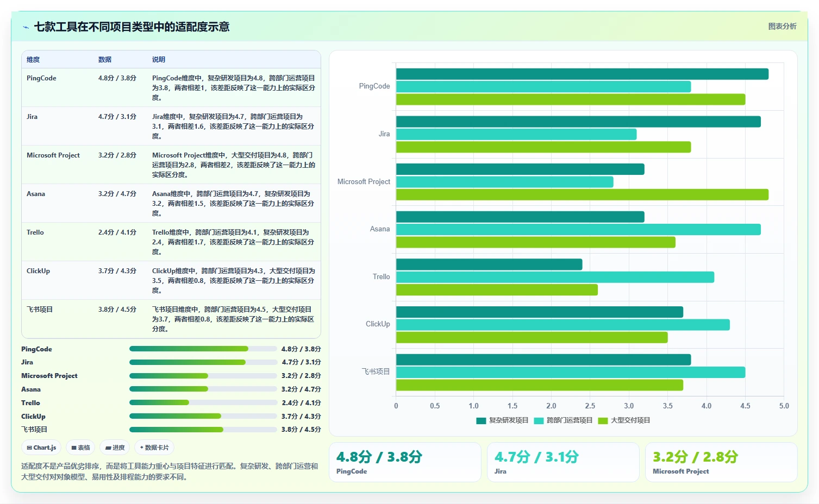Click the ClickUp y-axis chart label
The image size is (819, 504).
click(378, 324)
